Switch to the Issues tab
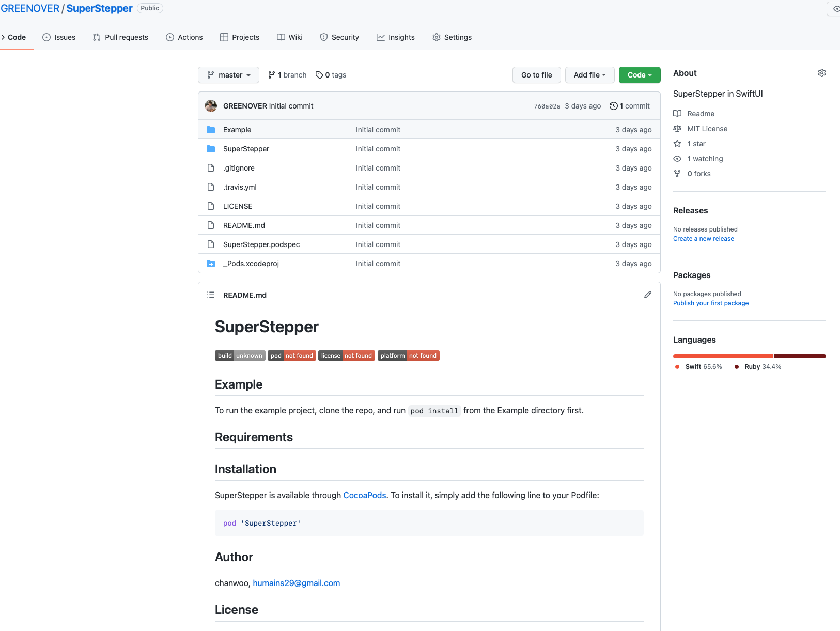 tap(59, 37)
